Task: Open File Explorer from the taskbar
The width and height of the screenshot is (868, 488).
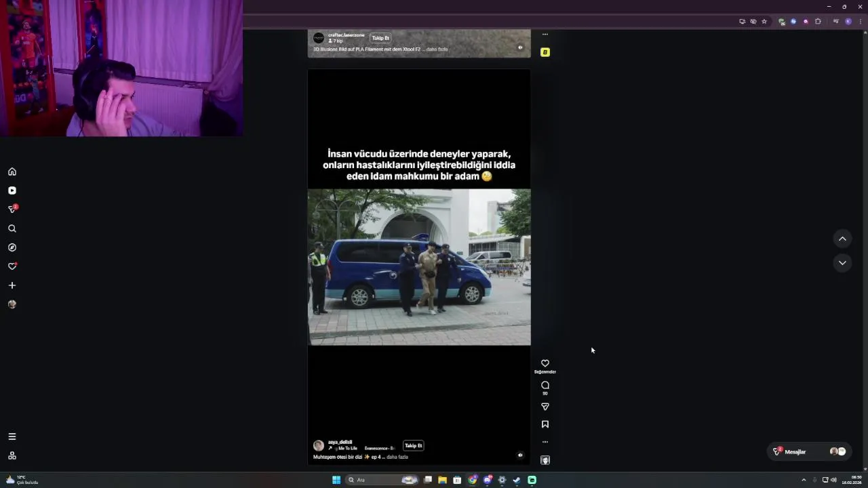Action: point(442,480)
